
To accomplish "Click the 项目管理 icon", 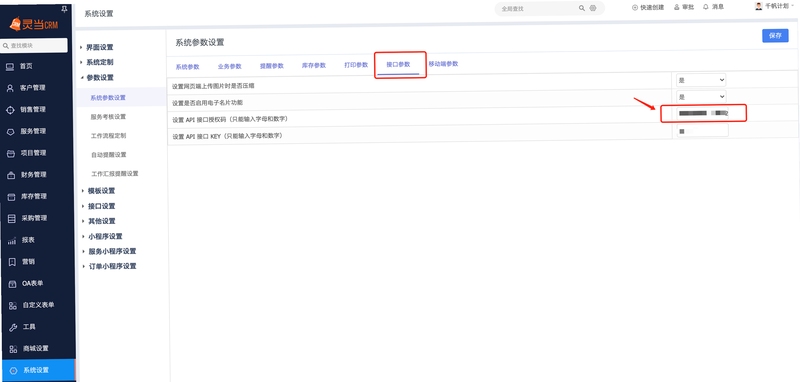I will pos(10,154).
